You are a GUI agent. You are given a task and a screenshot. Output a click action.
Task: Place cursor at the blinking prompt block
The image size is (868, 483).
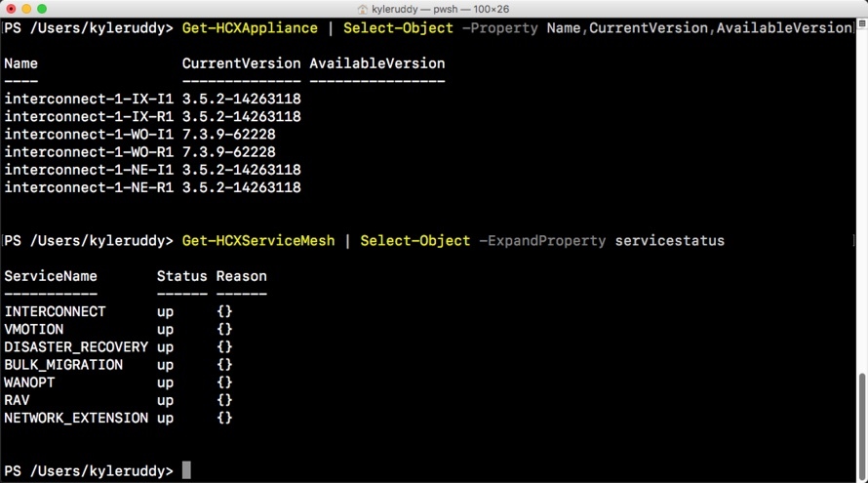point(186,470)
